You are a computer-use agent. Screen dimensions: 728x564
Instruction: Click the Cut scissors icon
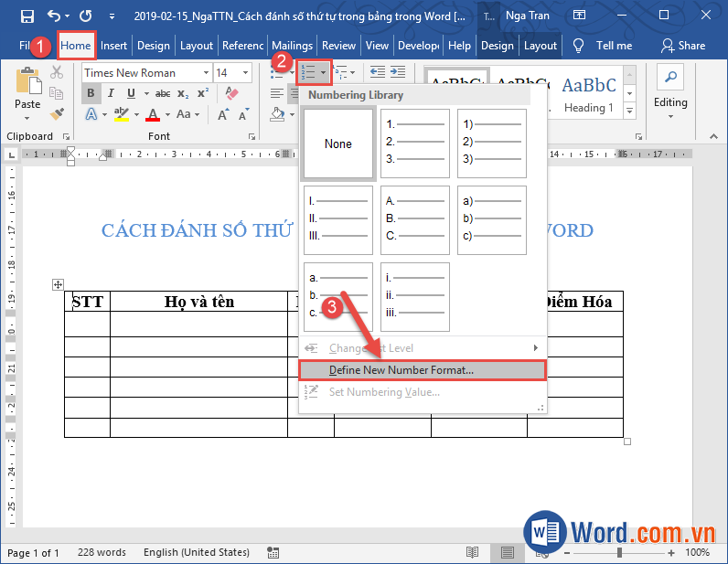coord(57,72)
